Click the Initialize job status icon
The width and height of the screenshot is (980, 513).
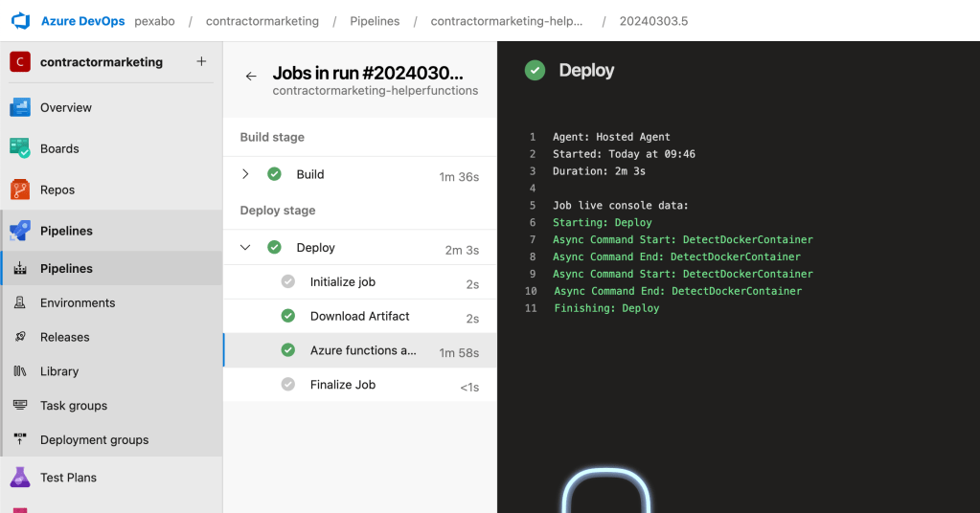click(x=288, y=281)
